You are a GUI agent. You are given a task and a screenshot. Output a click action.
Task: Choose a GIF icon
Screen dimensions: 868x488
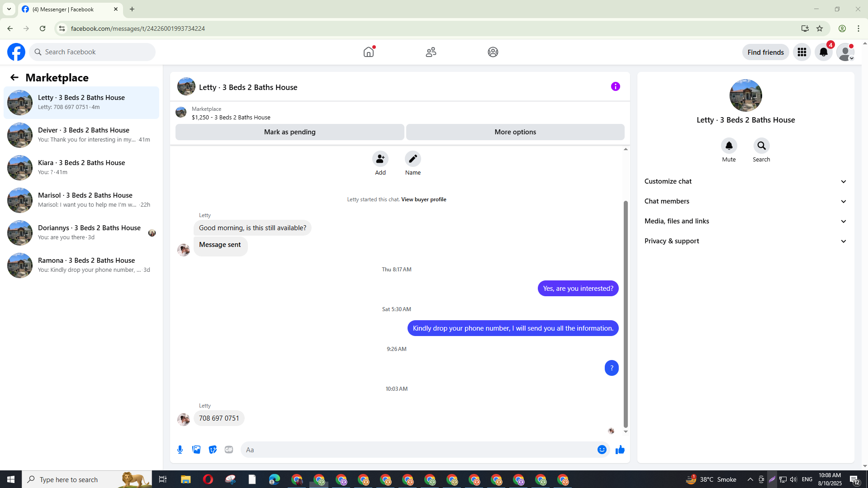coord(229,450)
